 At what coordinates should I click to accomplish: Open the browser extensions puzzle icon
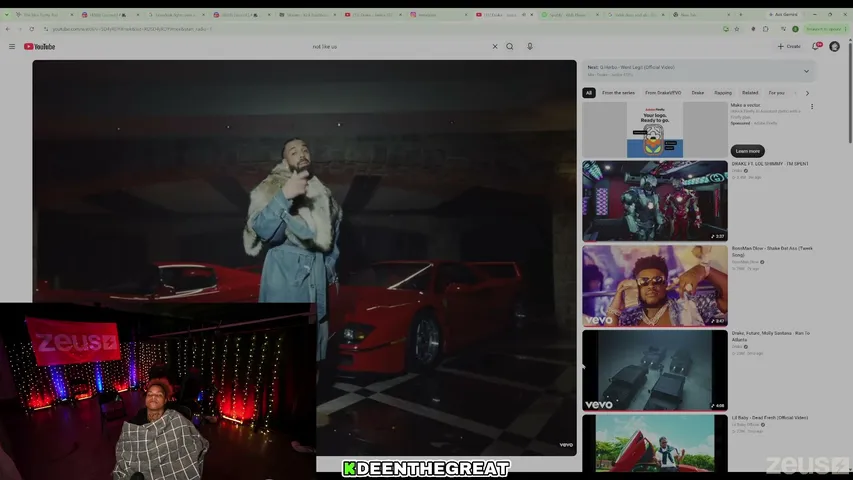765,29
